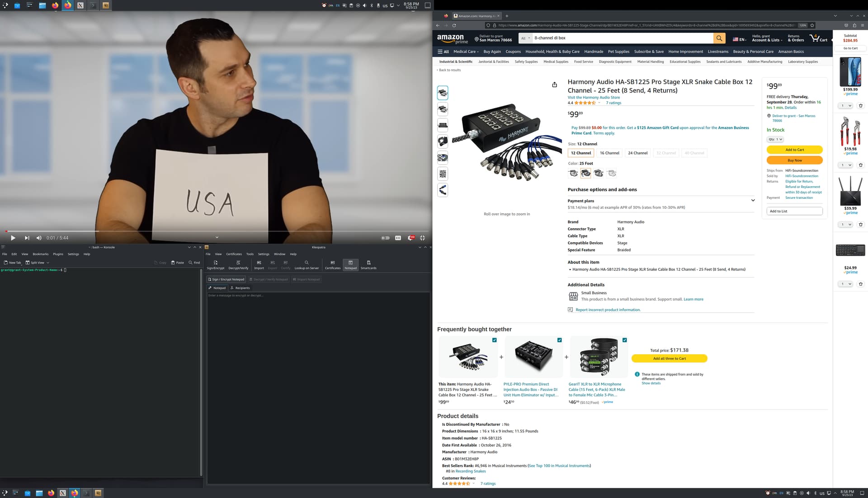Select first product thumbnail image

443,93
